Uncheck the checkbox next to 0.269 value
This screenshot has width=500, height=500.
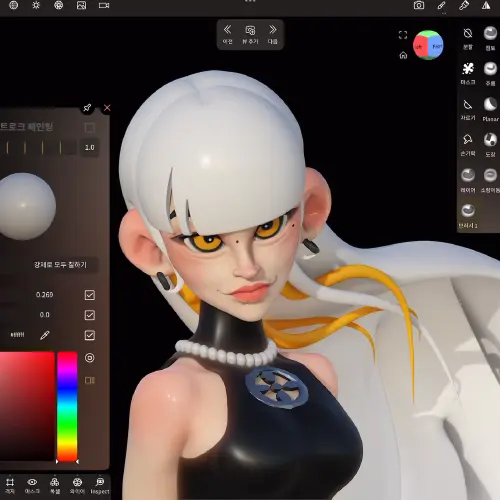coord(90,295)
